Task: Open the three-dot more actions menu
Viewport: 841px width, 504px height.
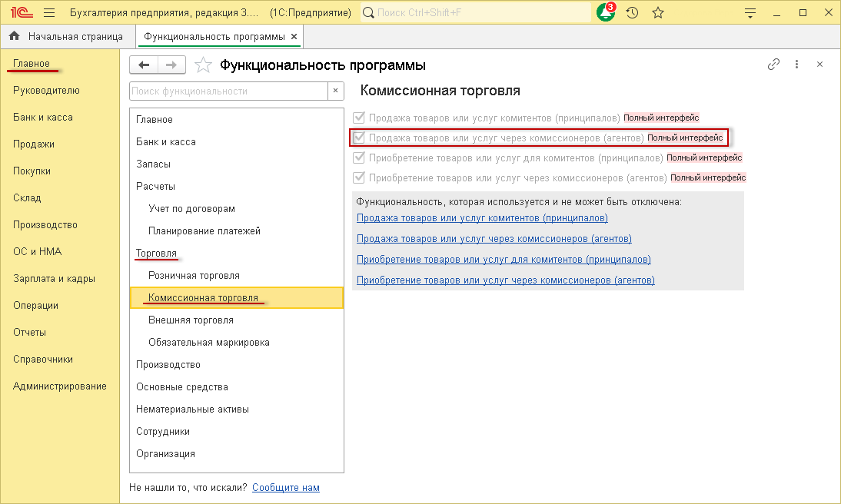Action: 796,65
